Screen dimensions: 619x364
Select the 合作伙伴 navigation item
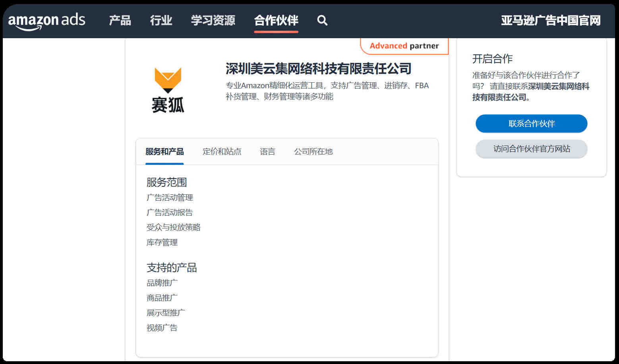pos(276,20)
